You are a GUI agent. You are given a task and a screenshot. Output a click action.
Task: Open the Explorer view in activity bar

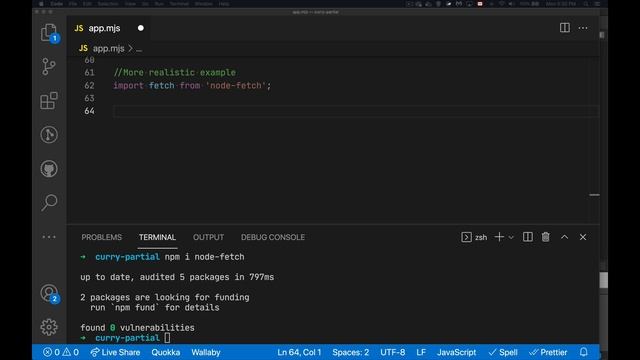[49, 33]
